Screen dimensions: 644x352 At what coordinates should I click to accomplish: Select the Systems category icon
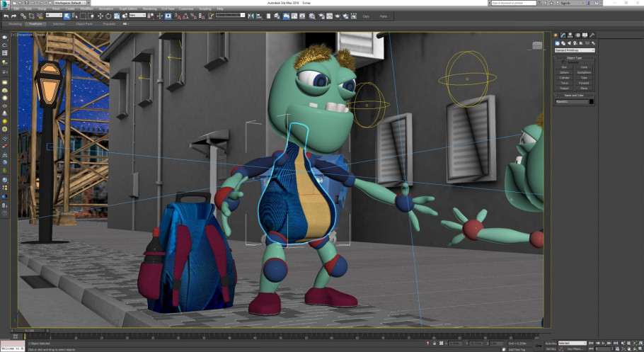click(593, 43)
